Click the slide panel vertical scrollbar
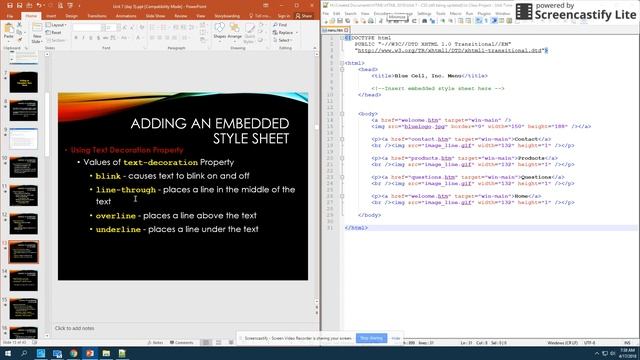The width and height of the screenshot is (640, 360). coord(47,124)
